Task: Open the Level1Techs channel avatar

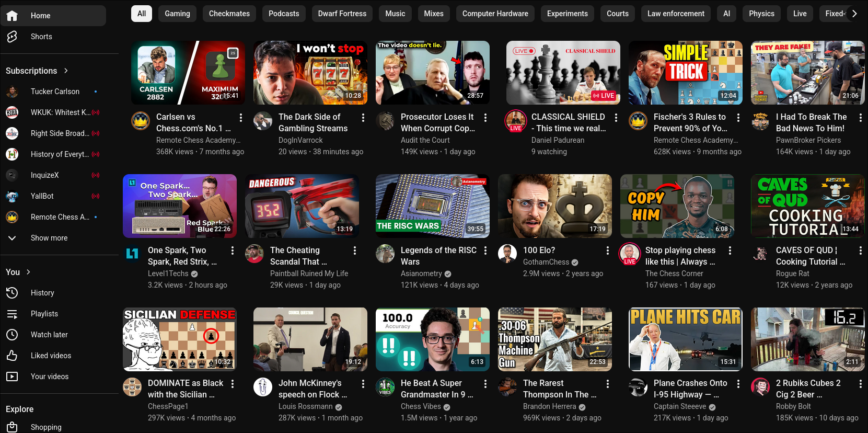Action: click(x=132, y=254)
